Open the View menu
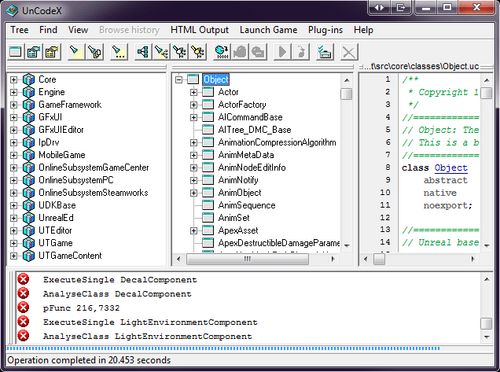 click(78, 30)
